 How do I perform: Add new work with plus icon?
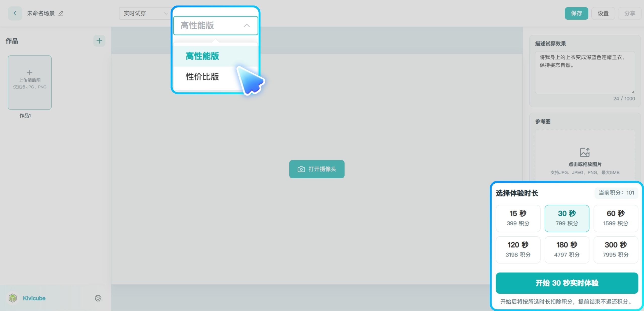tap(99, 41)
